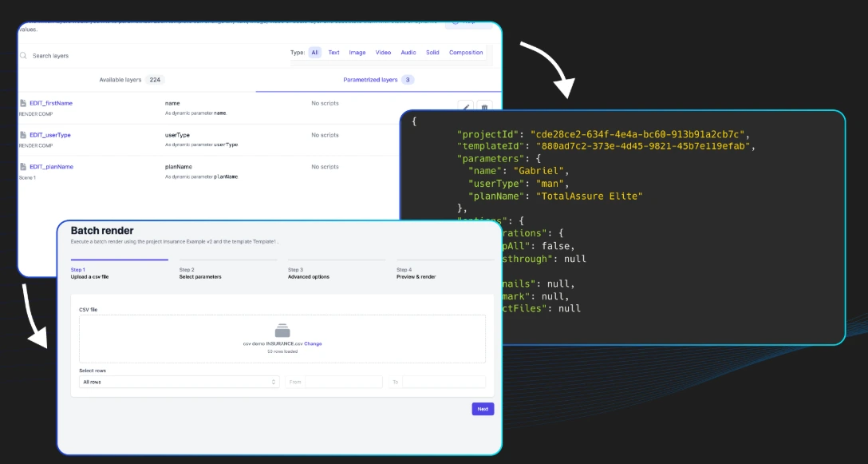Click the file icon beside EDIT_userType

pos(23,133)
